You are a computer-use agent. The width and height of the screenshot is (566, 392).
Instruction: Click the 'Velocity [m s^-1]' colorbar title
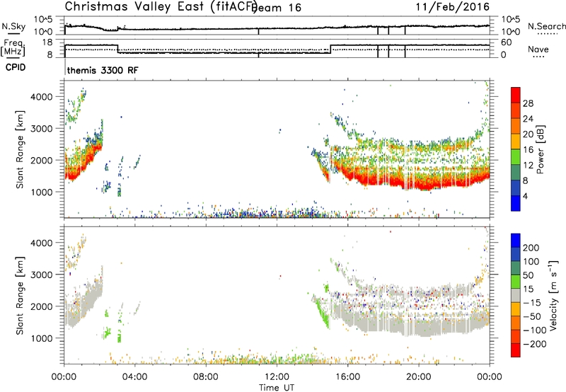(x=553, y=295)
